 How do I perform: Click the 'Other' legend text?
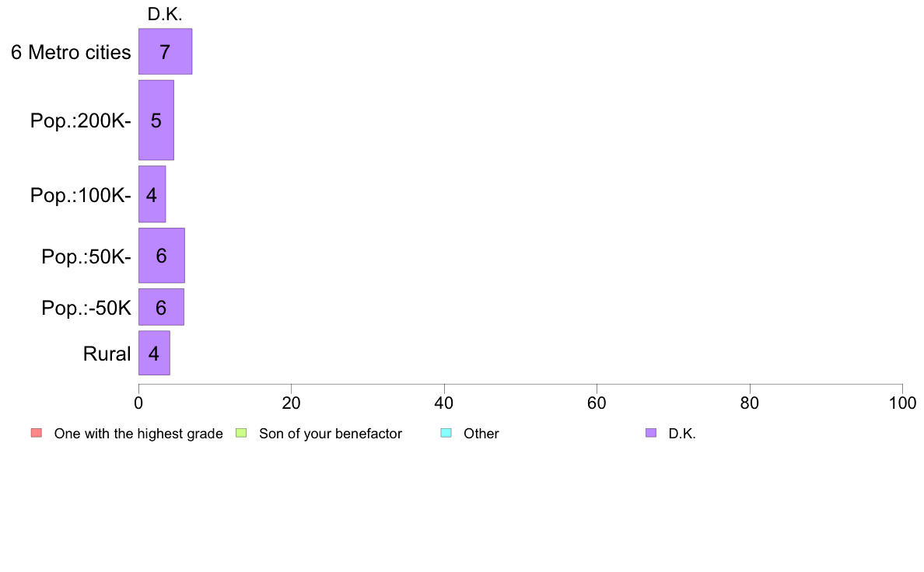tap(481, 434)
